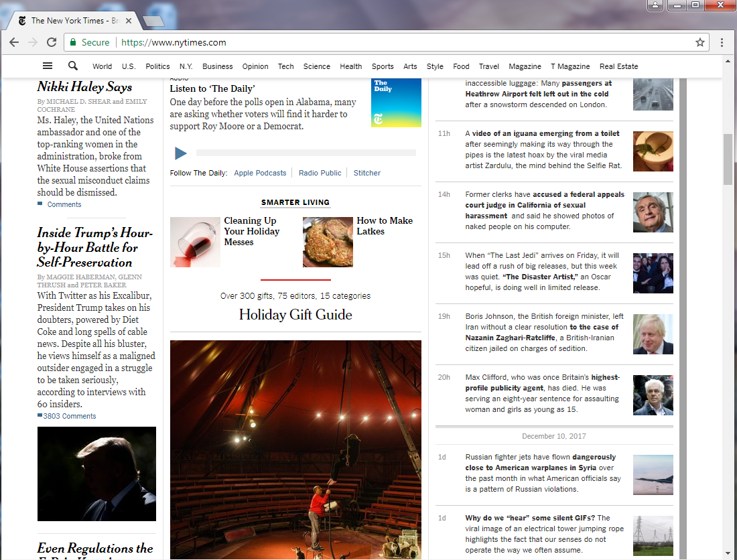Open the Holiday Gift Guide headline

[x=295, y=314]
